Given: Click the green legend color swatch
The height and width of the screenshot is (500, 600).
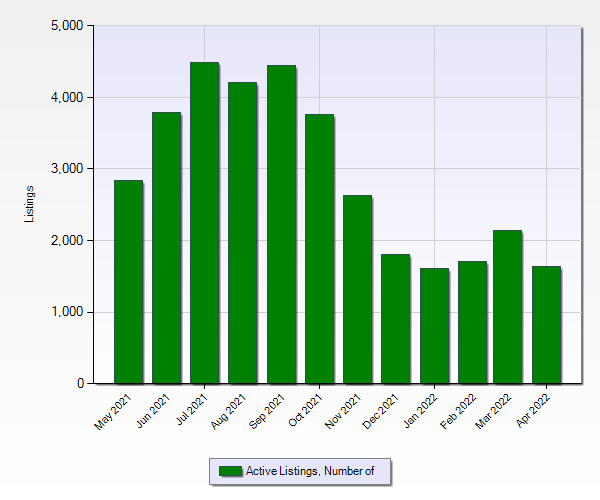Looking at the screenshot, I should (230, 471).
